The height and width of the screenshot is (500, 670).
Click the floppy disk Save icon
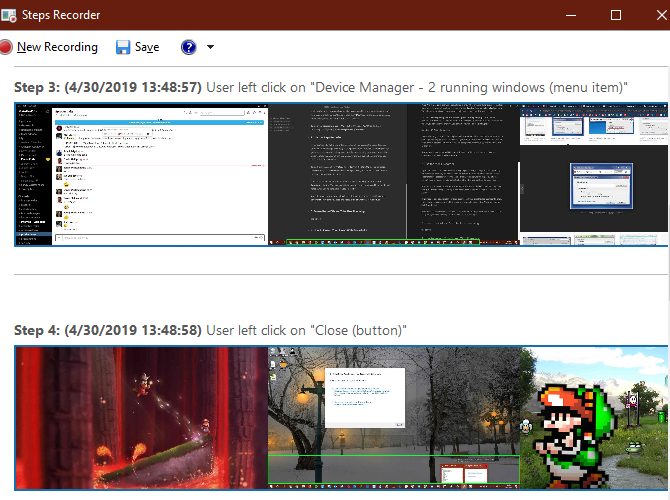tap(123, 47)
